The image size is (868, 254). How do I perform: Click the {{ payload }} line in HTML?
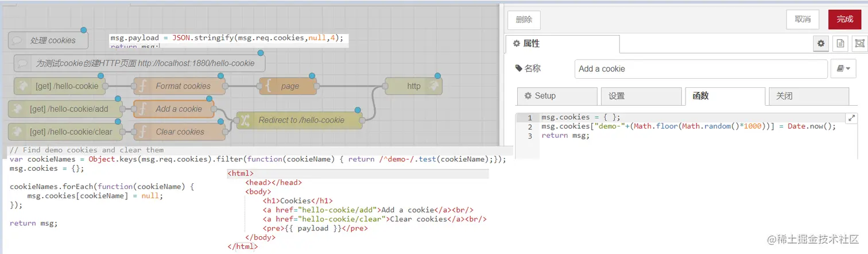(315, 228)
